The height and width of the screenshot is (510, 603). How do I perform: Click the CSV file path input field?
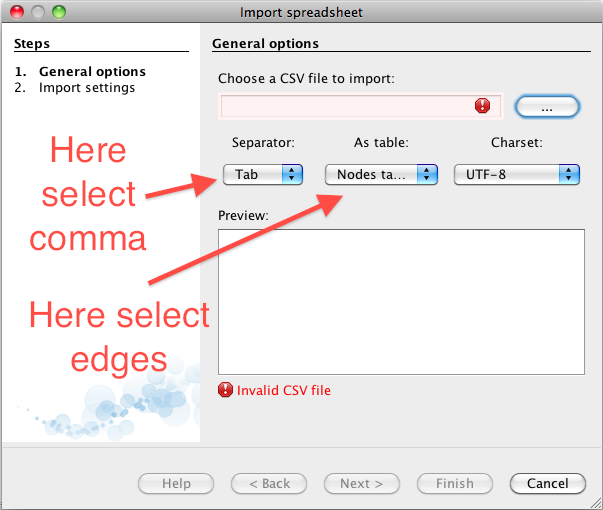361,106
